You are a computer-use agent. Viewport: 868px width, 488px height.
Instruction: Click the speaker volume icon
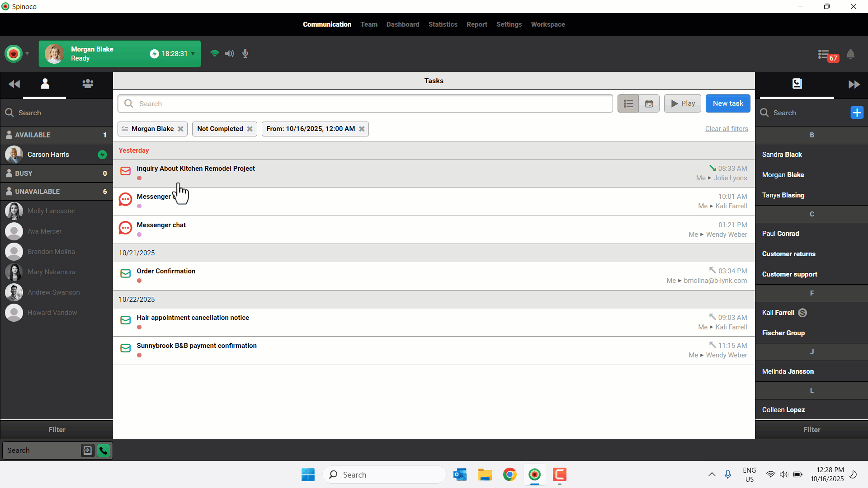[x=229, y=54]
